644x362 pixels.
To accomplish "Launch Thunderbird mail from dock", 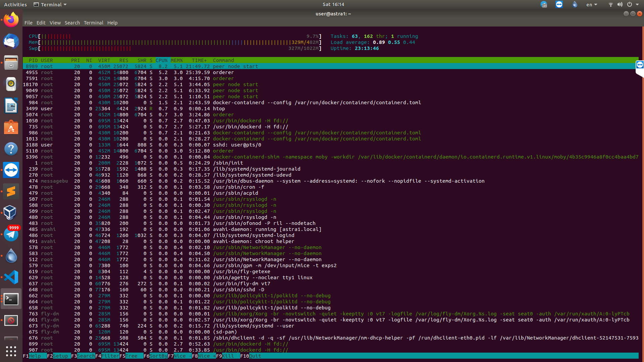I will [11, 42].
